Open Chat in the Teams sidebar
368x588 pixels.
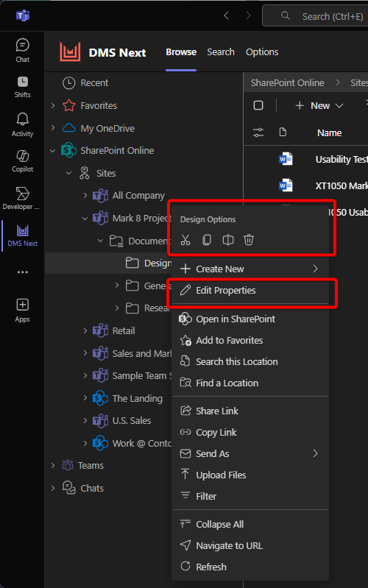click(23, 50)
